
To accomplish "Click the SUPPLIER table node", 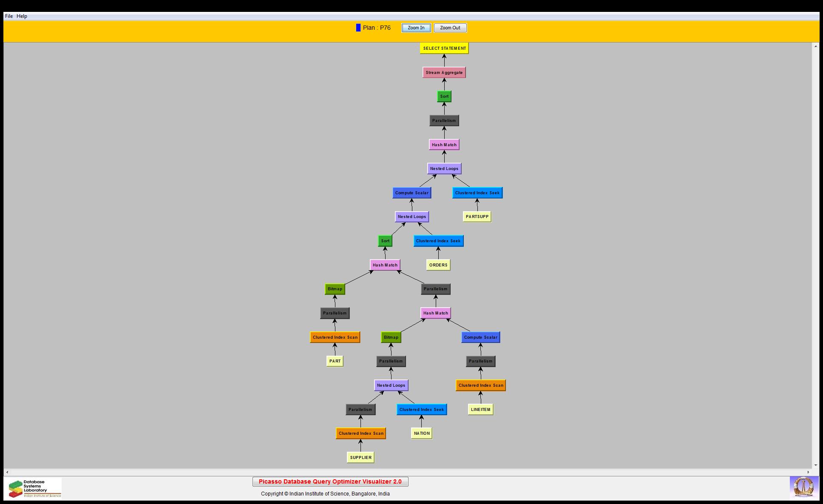I will (x=360, y=458).
